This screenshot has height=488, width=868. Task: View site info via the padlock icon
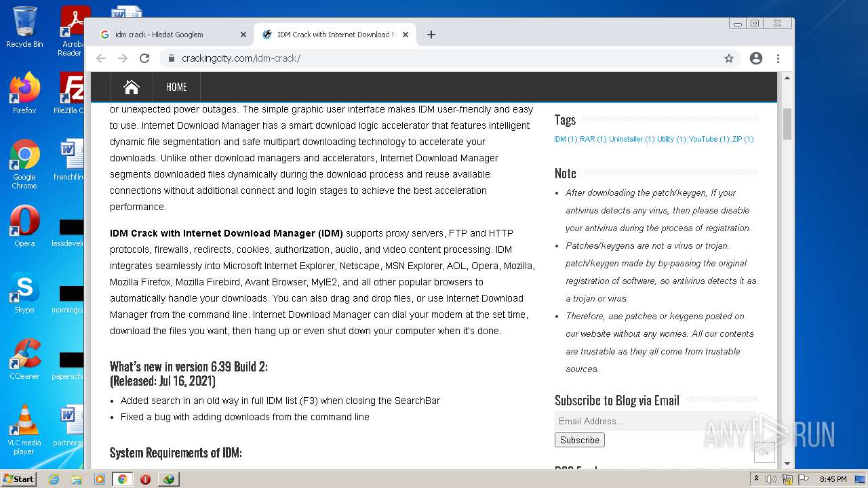tap(172, 58)
